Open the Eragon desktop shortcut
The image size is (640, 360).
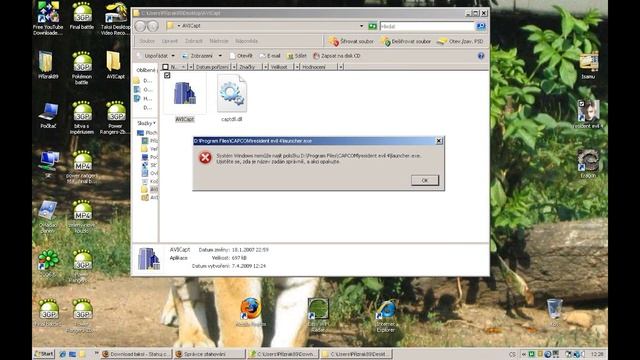[588, 164]
